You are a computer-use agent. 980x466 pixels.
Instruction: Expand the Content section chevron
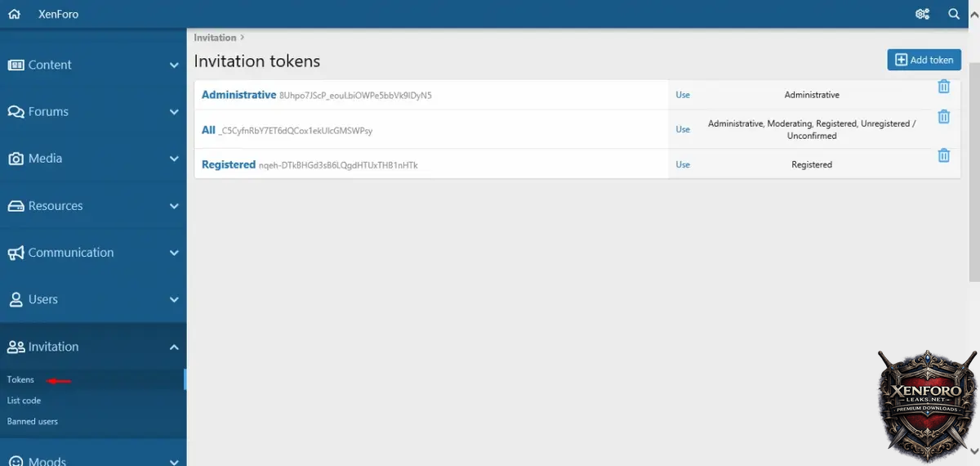pyautogui.click(x=174, y=65)
